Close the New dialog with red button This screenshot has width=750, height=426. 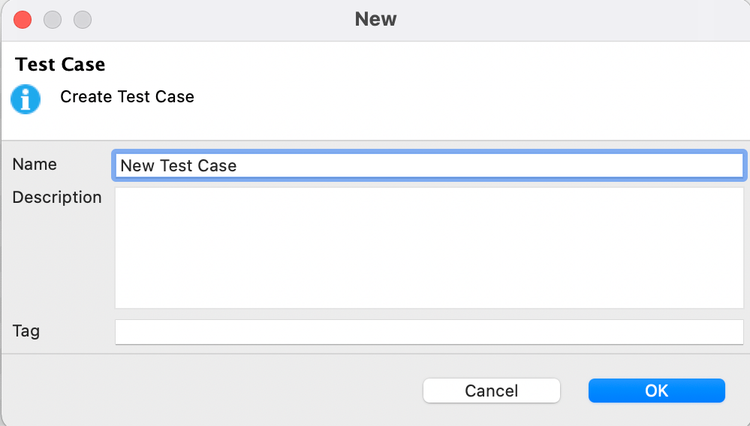point(22,19)
